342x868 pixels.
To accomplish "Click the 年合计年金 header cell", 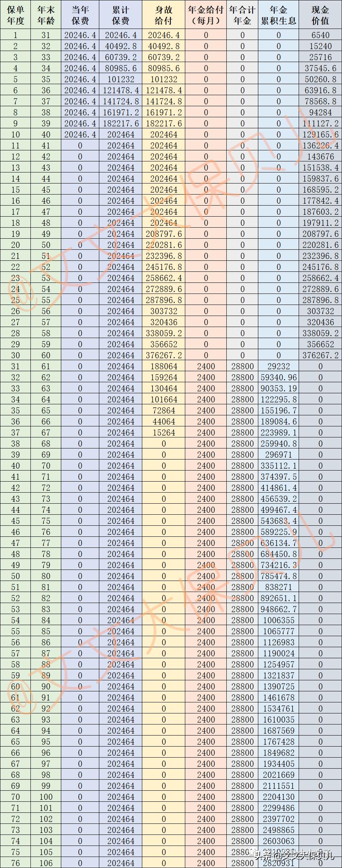I will (x=242, y=15).
